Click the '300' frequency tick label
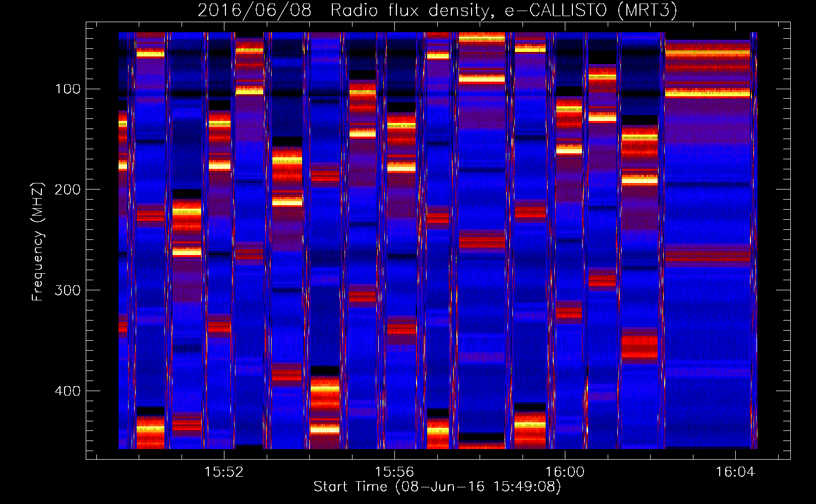 [x=68, y=290]
